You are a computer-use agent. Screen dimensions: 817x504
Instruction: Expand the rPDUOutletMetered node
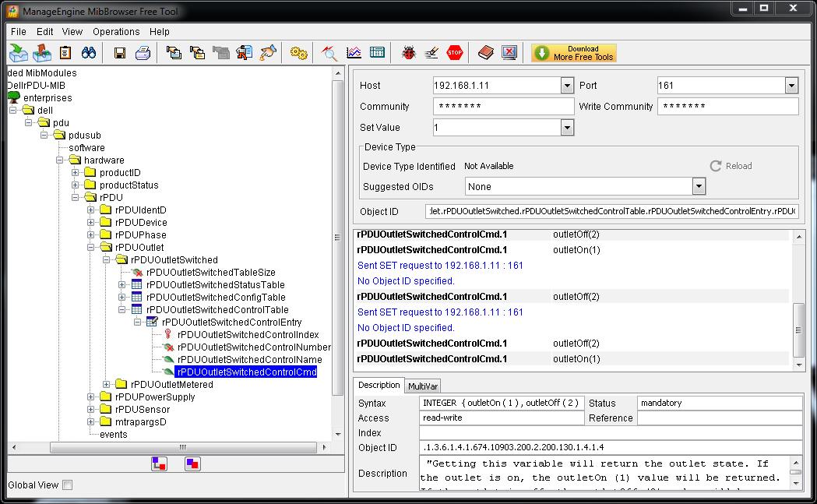click(x=106, y=384)
